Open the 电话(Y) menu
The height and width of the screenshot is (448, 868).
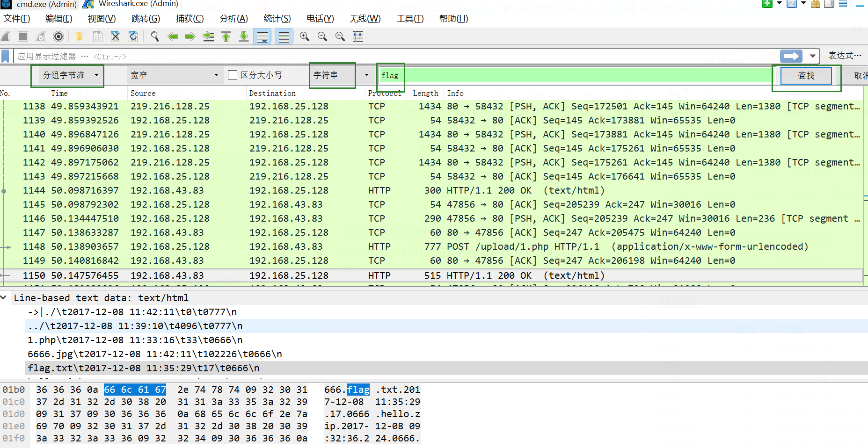click(320, 19)
